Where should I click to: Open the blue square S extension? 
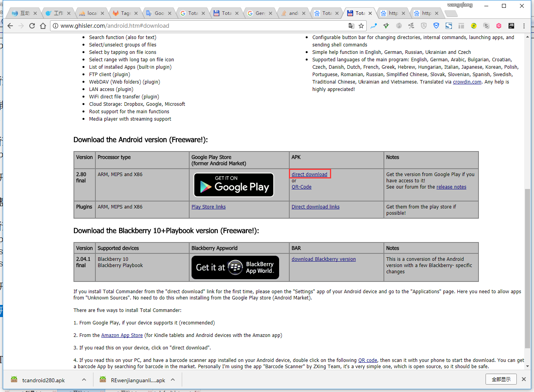point(449,26)
